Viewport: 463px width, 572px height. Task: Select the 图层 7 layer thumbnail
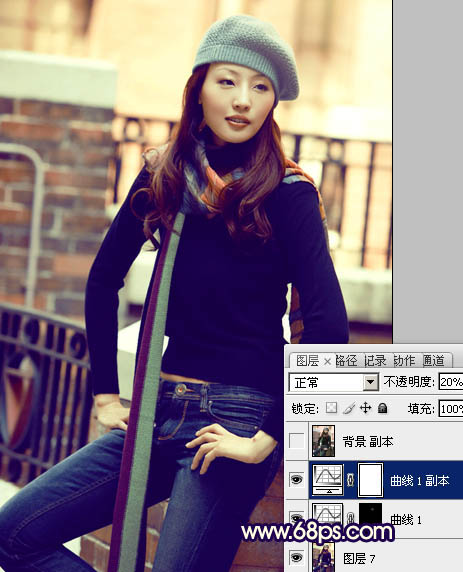point(323,557)
